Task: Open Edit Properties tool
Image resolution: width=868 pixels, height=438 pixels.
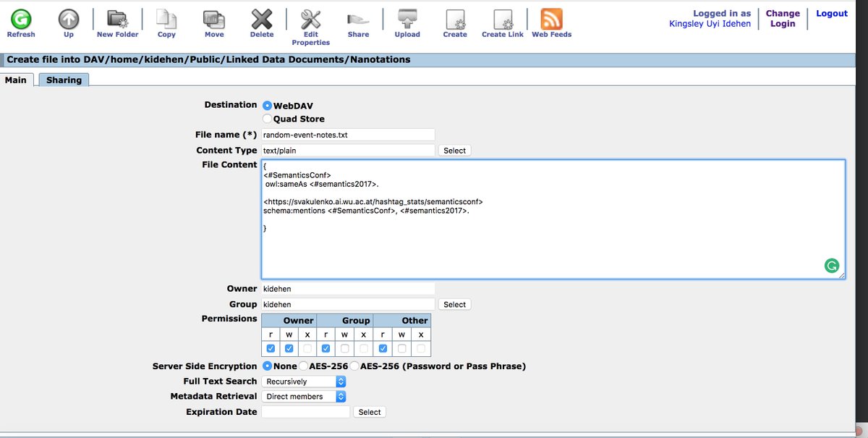Action: [310, 18]
